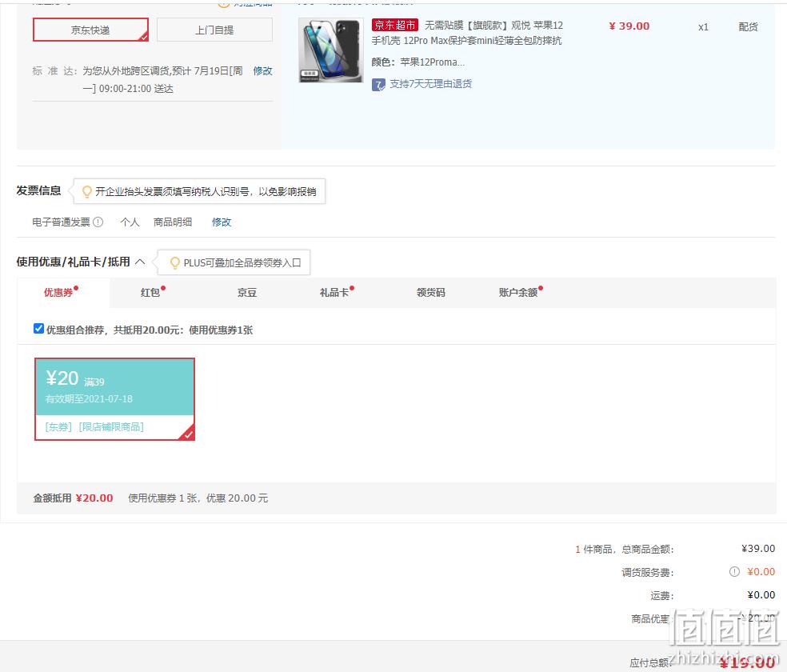Screen dimensions: 787x672
Task: Select 京东快递 delivery option
Action: tap(90, 30)
